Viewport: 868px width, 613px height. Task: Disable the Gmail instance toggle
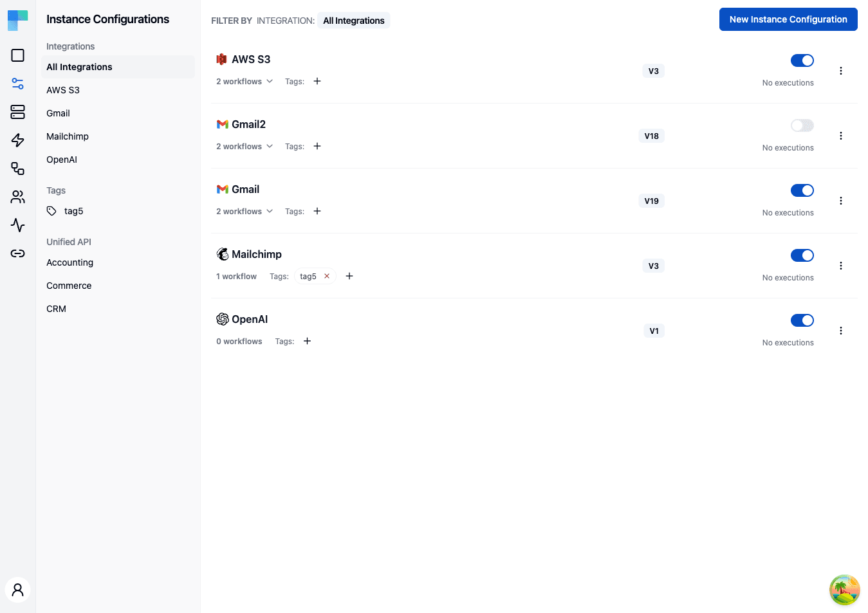pos(802,190)
